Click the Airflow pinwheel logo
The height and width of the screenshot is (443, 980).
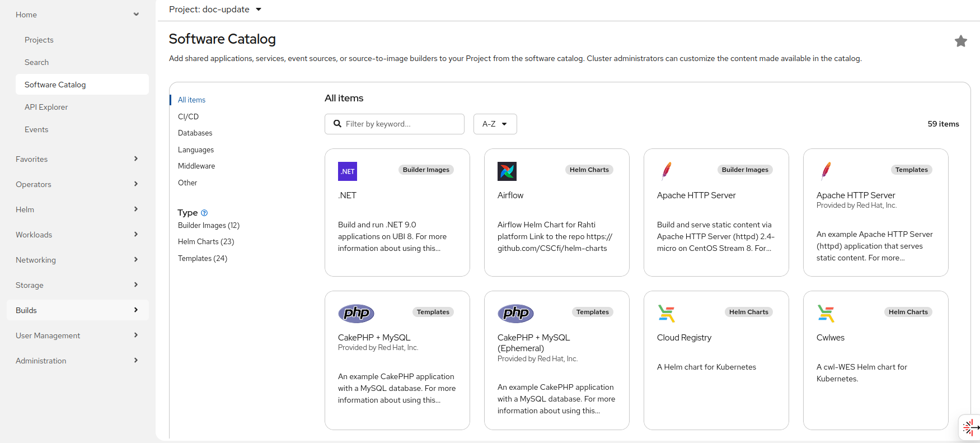click(507, 171)
